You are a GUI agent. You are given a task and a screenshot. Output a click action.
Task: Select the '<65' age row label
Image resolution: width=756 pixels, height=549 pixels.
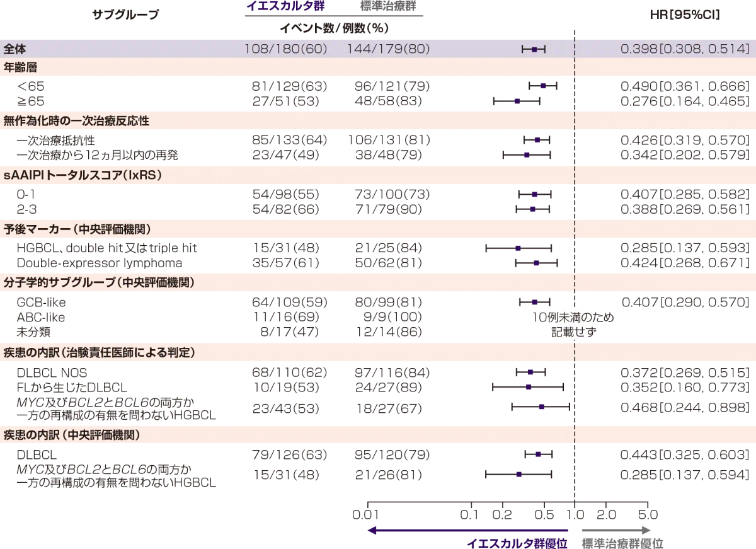point(31,86)
